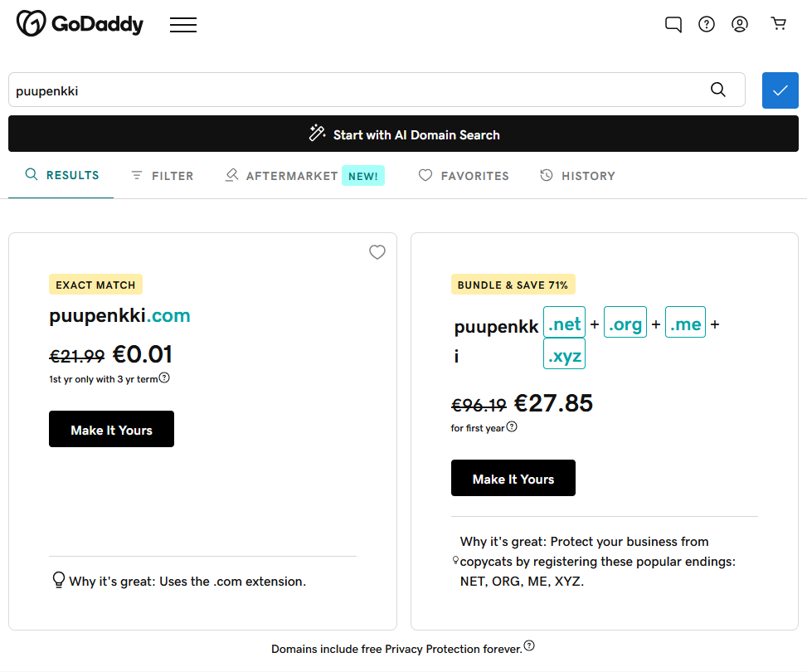This screenshot has width=807, height=672.
Task: Click Make It Yours for the bundle
Action: tap(513, 478)
